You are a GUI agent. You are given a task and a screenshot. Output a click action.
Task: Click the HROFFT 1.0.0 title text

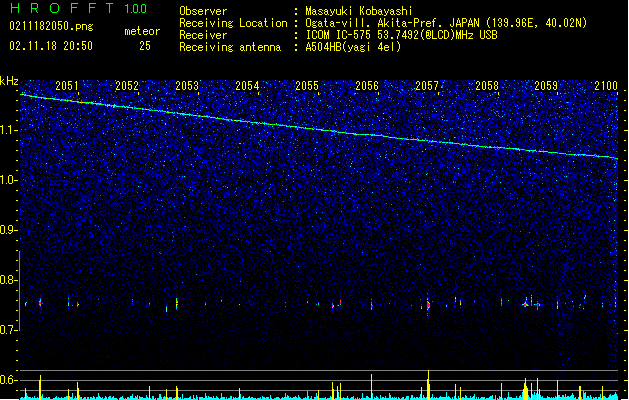coord(78,8)
